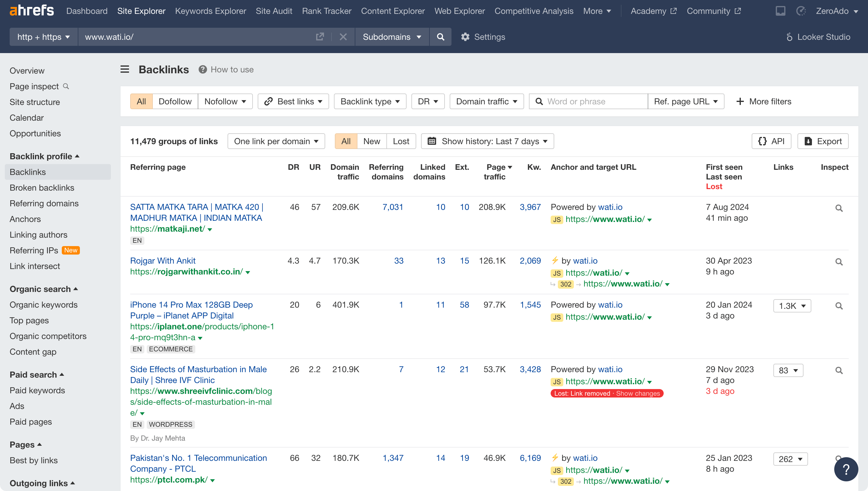The height and width of the screenshot is (491, 868).
Task: Open Domain traffic filter
Action: pos(486,102)
